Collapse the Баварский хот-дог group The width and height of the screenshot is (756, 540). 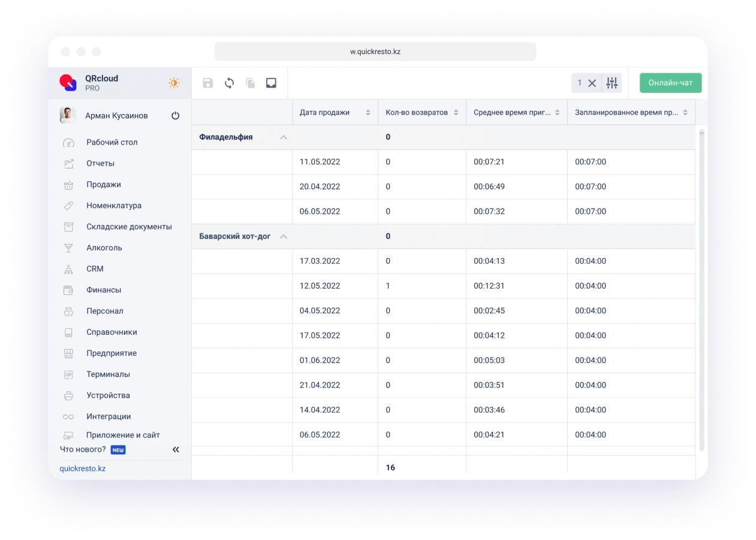pyautogui.click(x=283, y=236)
